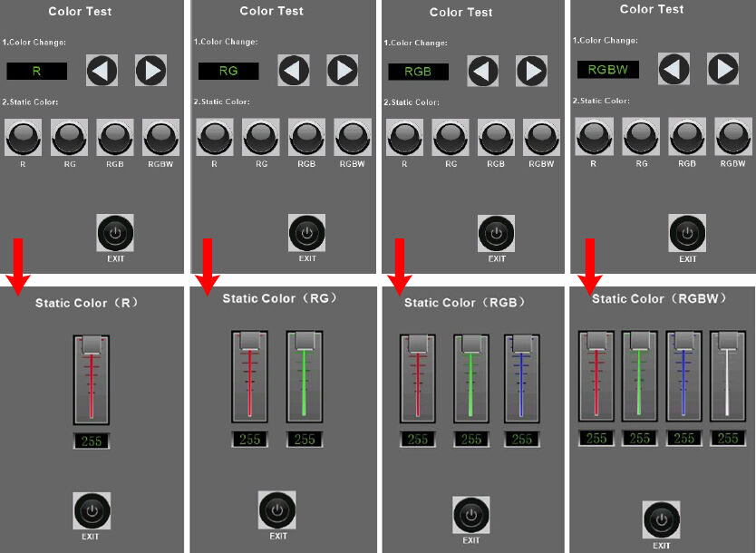Click the blue 255 value in Static Color (RGB)
Viewport: 756px width, 553px height.
click(522, 439)
